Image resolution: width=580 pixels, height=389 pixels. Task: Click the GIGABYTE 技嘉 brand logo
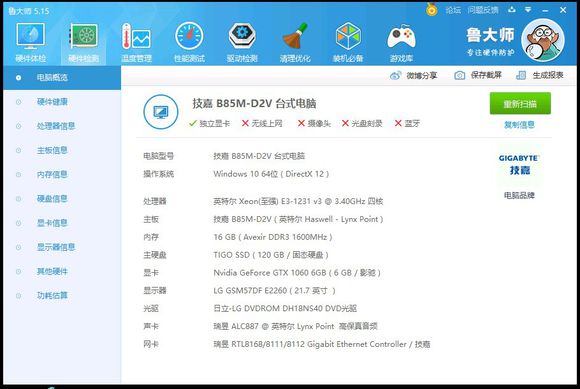[x=519, y=165]
